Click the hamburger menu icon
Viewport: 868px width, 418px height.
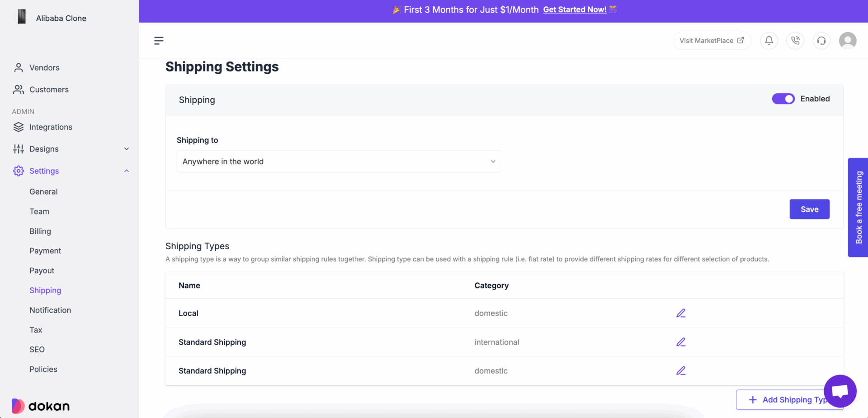coord(159,41)
